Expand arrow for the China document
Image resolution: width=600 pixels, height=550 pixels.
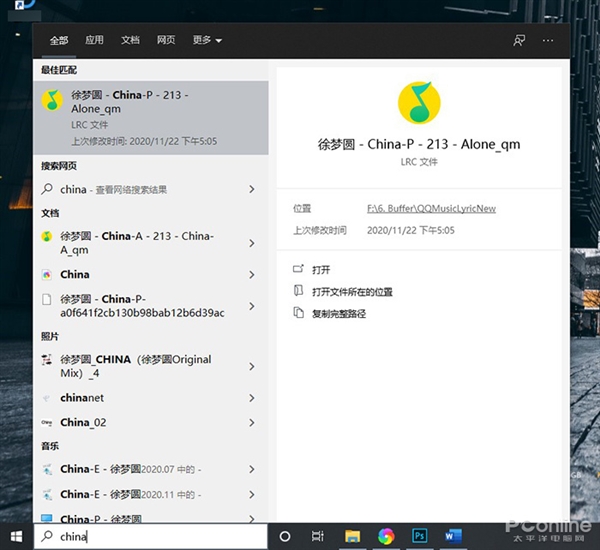tap(251, 275)
